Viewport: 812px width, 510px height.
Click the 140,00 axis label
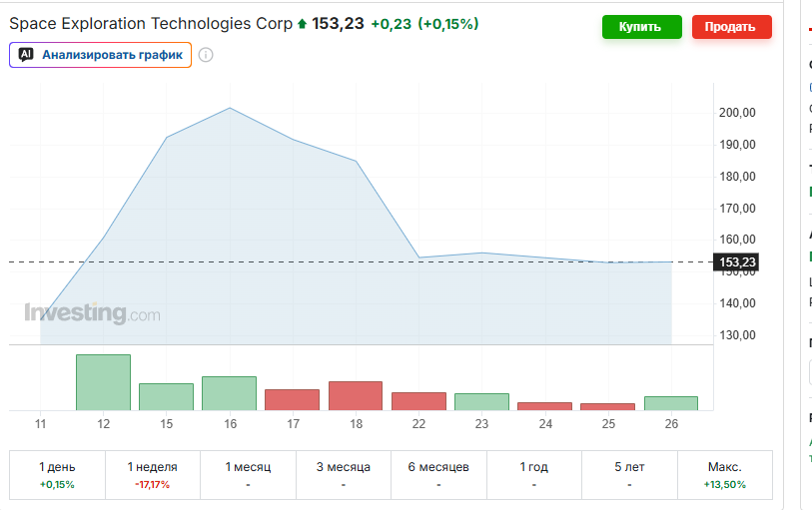(737, 303)
